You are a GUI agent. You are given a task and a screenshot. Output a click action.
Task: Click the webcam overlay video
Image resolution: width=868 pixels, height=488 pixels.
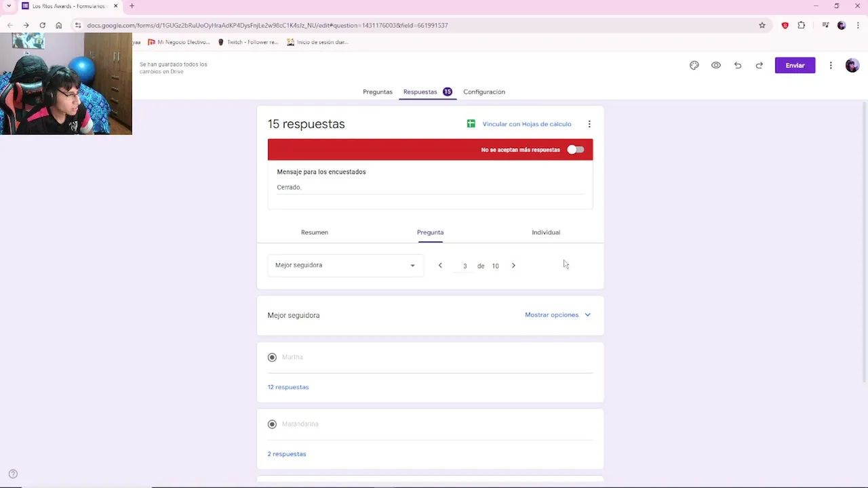pos(66,83)
